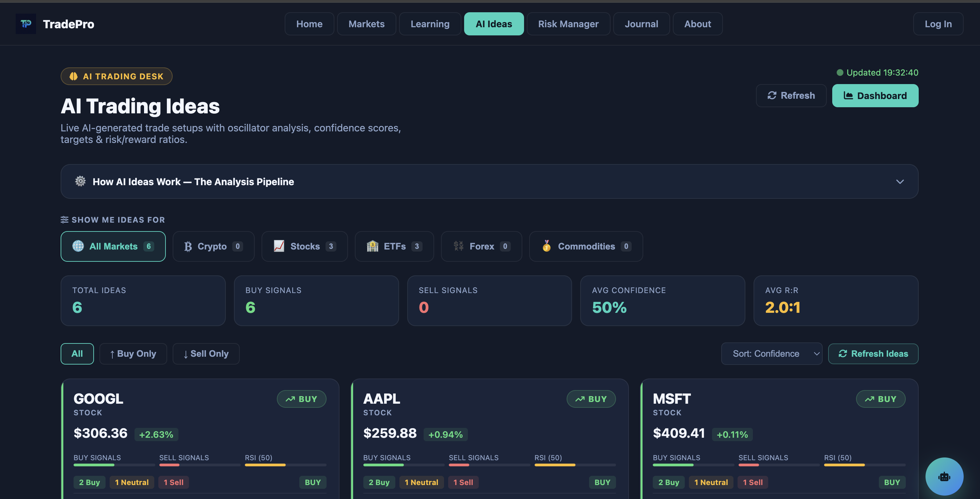The image size is (980, 499).
Task: Click the Refresh Ideas button
Action: point(873,353)
